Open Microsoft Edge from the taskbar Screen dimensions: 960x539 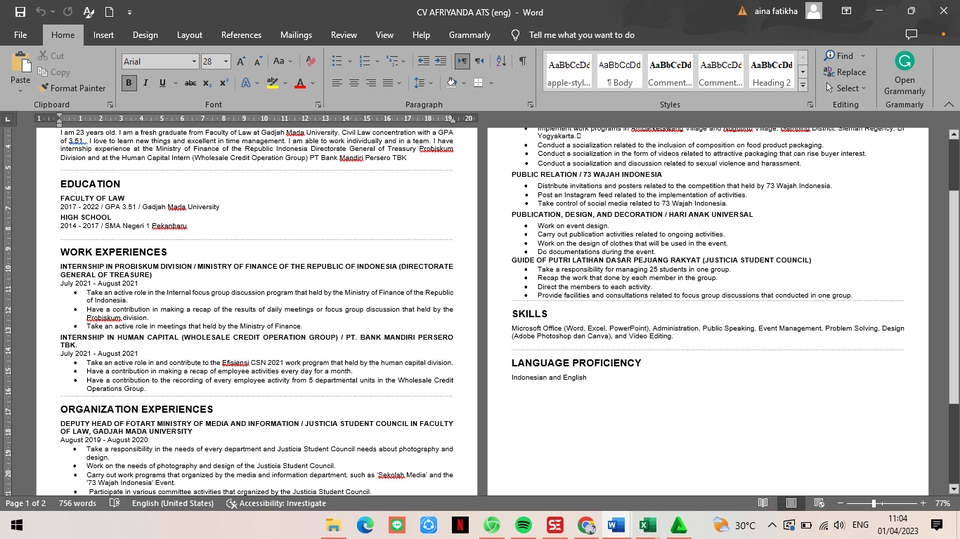pyautogui.click(x=366, y=525)
